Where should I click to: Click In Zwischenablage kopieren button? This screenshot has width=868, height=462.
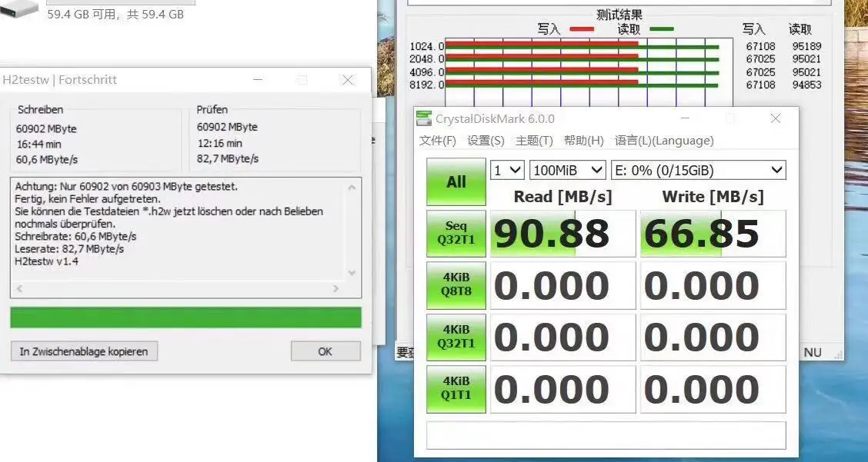(x=84, y=351)
